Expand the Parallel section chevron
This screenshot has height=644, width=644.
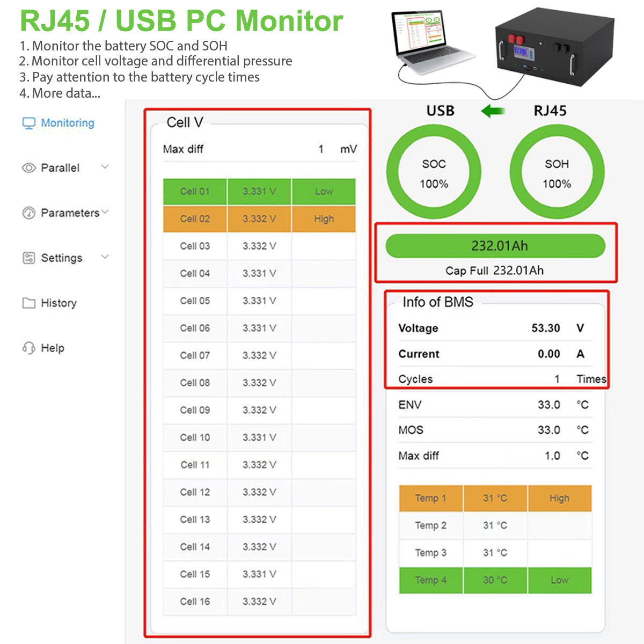[x=105, y=167]
